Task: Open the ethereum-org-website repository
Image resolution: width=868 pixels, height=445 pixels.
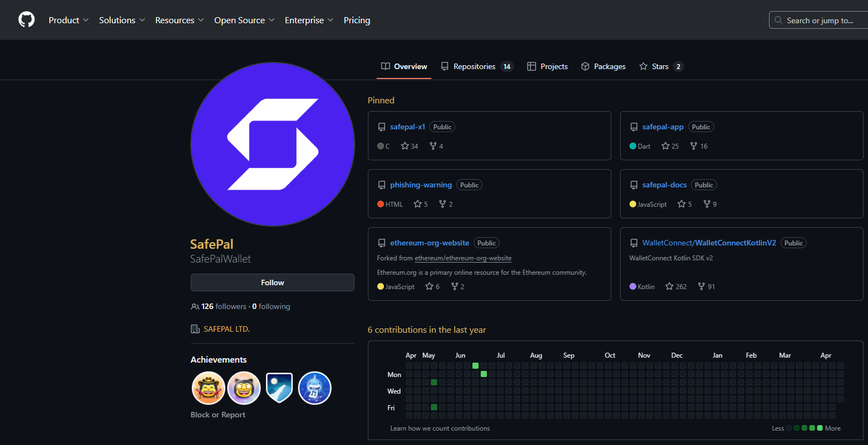Action: pos(429,243)
